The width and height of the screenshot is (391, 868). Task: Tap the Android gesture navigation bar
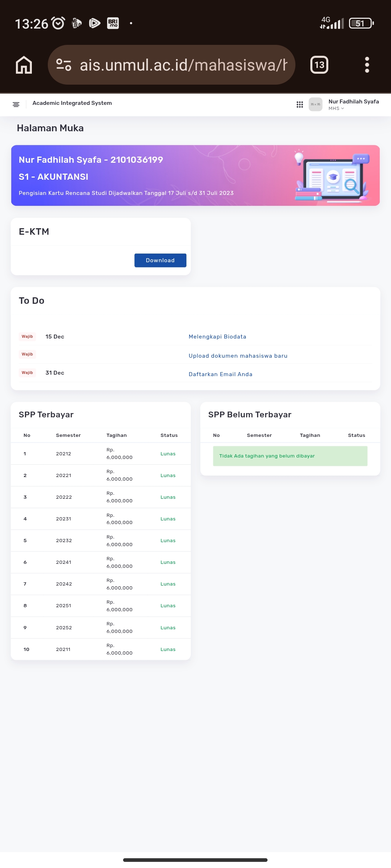click(x=195, y=860)
